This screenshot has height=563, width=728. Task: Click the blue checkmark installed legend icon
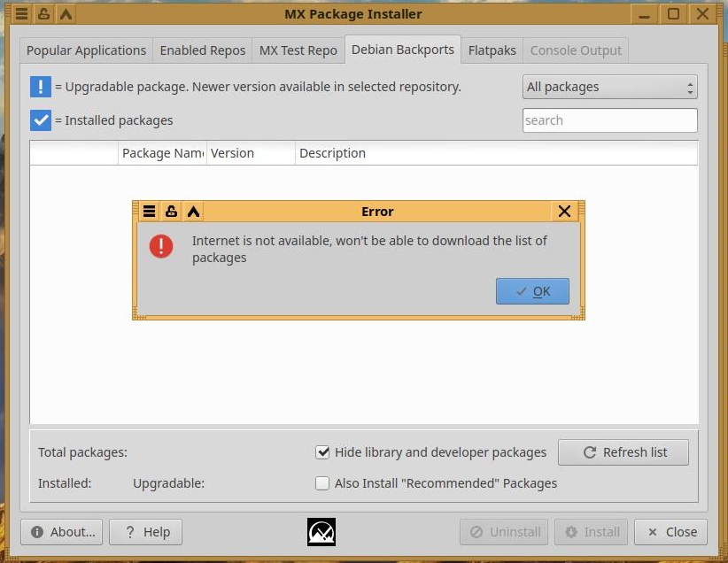[x=41, y=120]
